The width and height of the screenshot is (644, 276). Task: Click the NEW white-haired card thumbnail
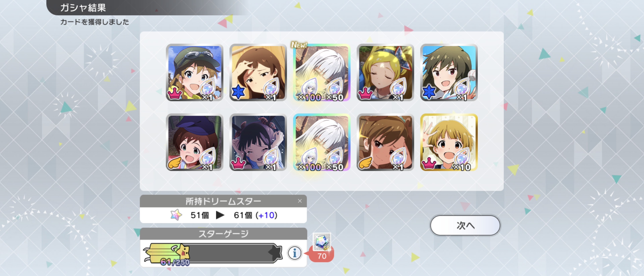(x=322, y=72)
